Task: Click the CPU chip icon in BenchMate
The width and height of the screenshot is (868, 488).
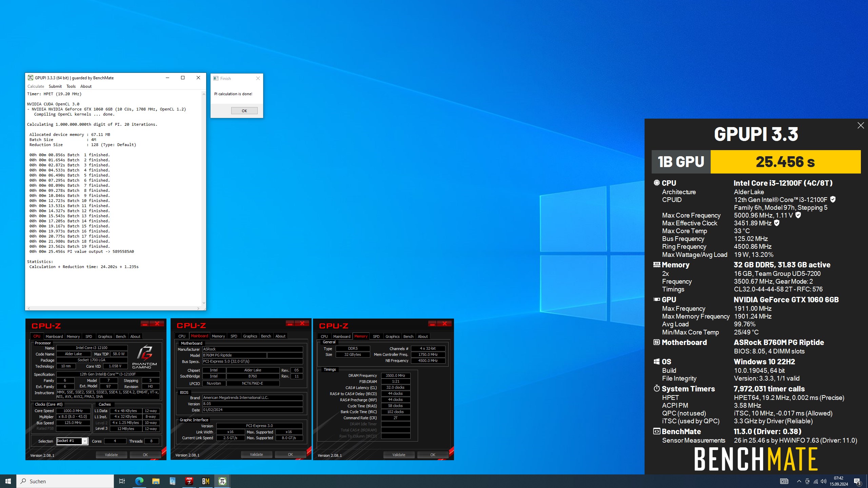Action: pos(657,183)
